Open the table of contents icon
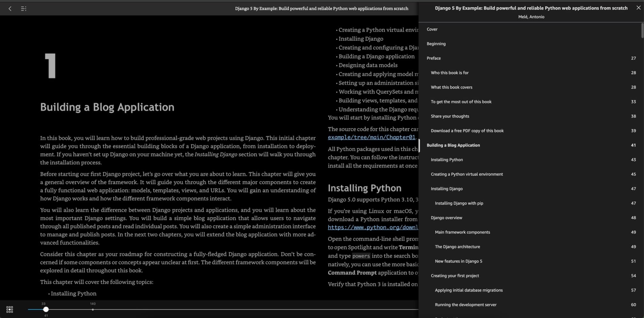The image size is (644, 318). tap(23, 9)
